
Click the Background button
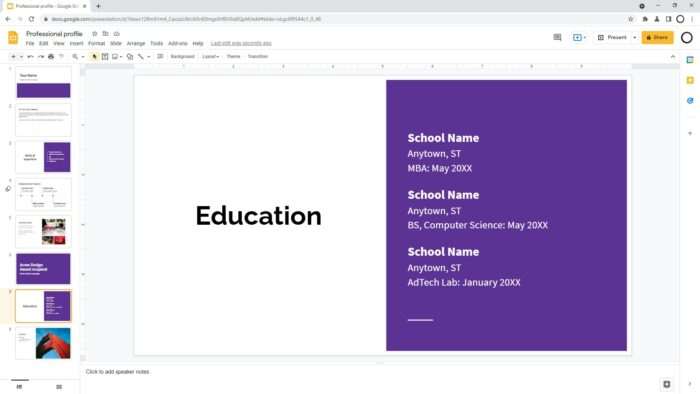pos(183,57)
